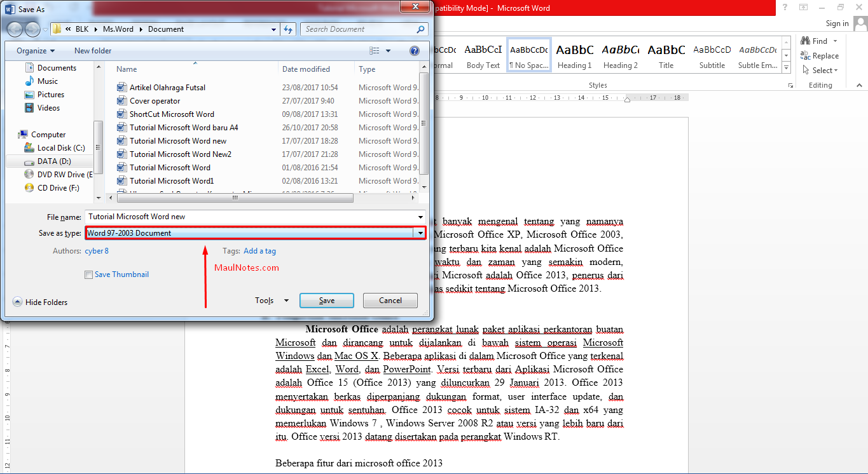Collapse dialog with Hide Folders
Screen dimensions: 868x474
coord(40,302)
